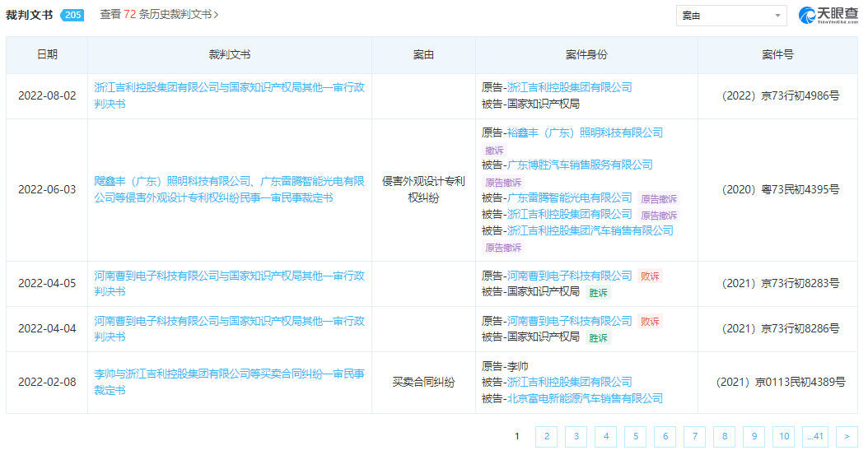Jump to page 10 of results
The width and height of the screenshot is (868, 455).
tap(784, 436)
